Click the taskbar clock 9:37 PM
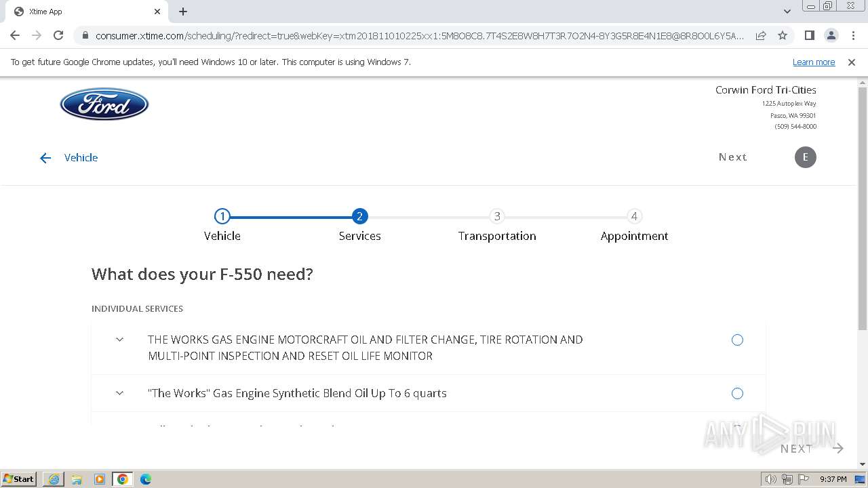Screen dimensions: 868x488 tap(833, 479)
